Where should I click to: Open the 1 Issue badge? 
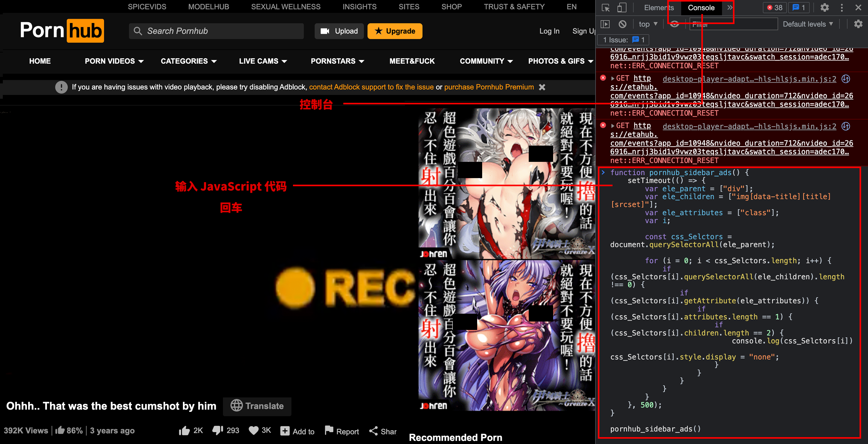pyautogui.click(x=624, y=40)
